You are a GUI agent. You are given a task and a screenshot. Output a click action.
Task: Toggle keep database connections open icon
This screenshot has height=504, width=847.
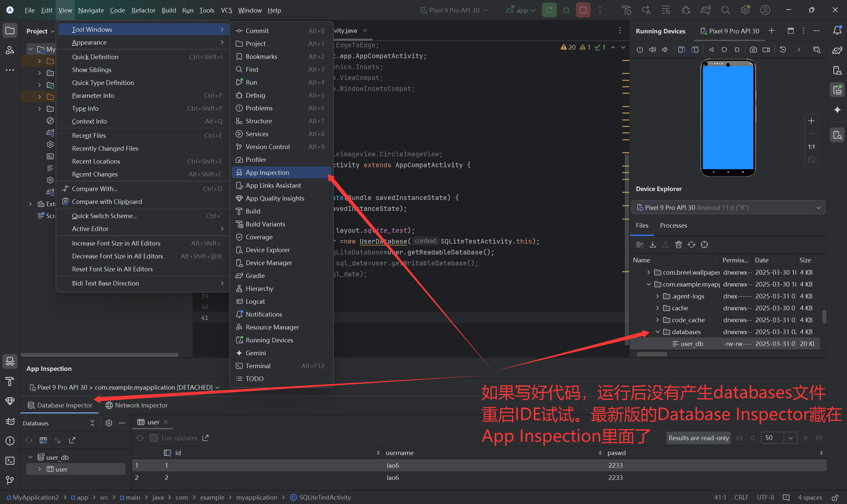tap(58, 440)
